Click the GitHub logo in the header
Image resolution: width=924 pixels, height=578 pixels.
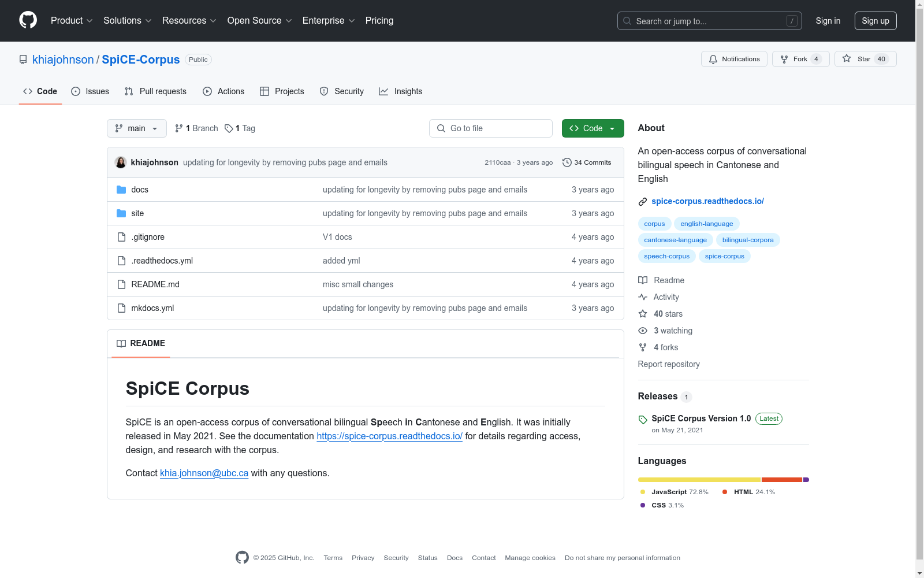click(28, 20)
